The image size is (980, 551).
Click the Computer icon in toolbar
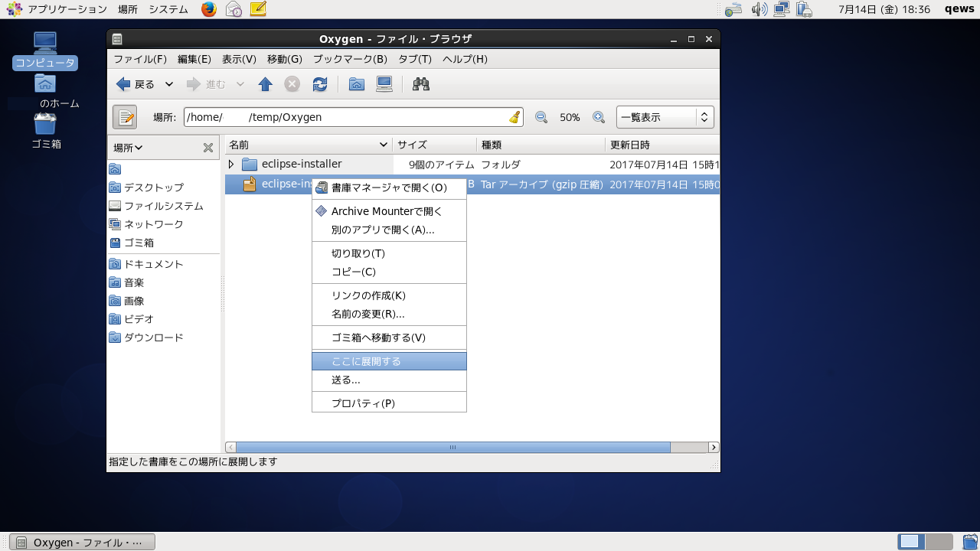click(x=384, y=84)
